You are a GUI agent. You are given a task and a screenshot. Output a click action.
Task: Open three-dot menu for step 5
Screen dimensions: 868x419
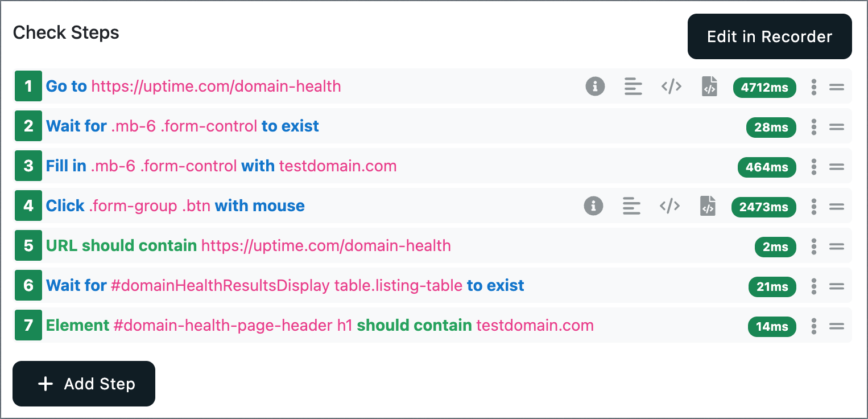814,247
